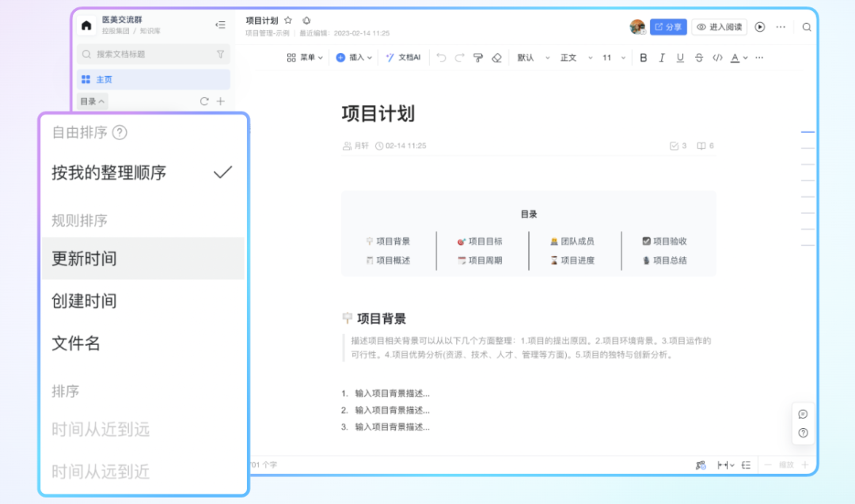Click the format painter icon
The image size is (855, 504).
pos(478,58)
